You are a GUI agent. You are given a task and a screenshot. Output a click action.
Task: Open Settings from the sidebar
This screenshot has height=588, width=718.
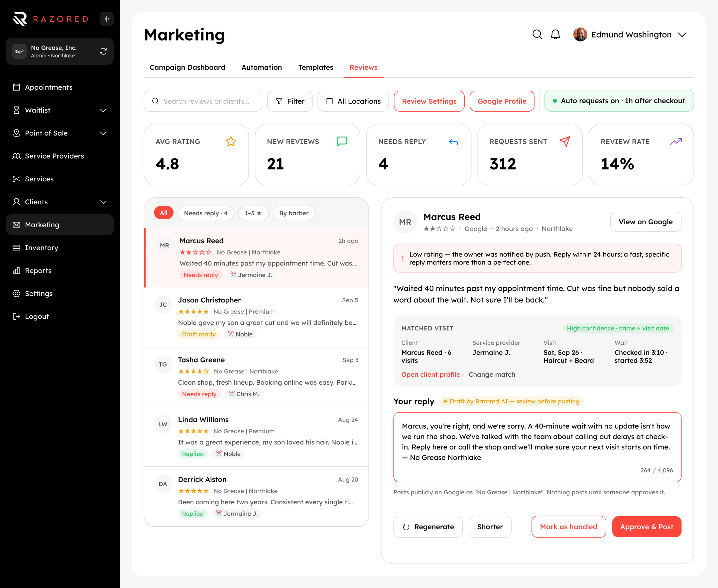click(x=60, y=294)
